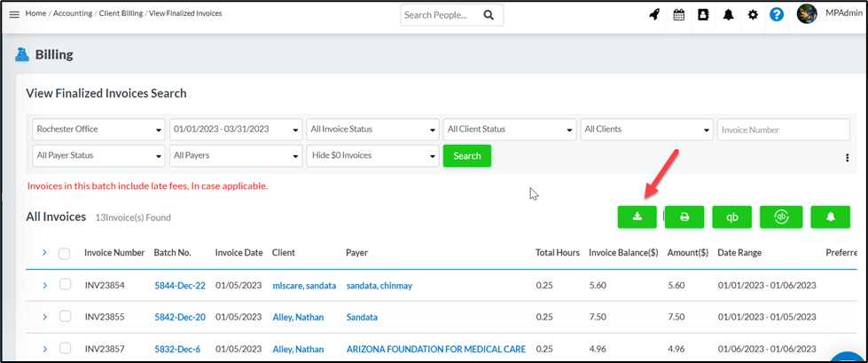Open the Rochester Office dropdown
Image resolution: width=868 pixels, height=363 pixels.
tap(98, 130)
